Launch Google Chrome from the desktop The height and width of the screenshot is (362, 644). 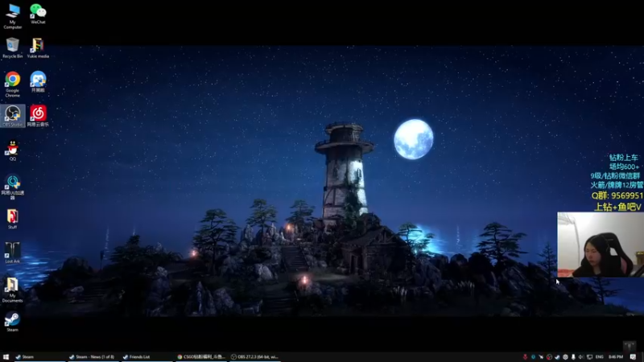tap(12, 84)
